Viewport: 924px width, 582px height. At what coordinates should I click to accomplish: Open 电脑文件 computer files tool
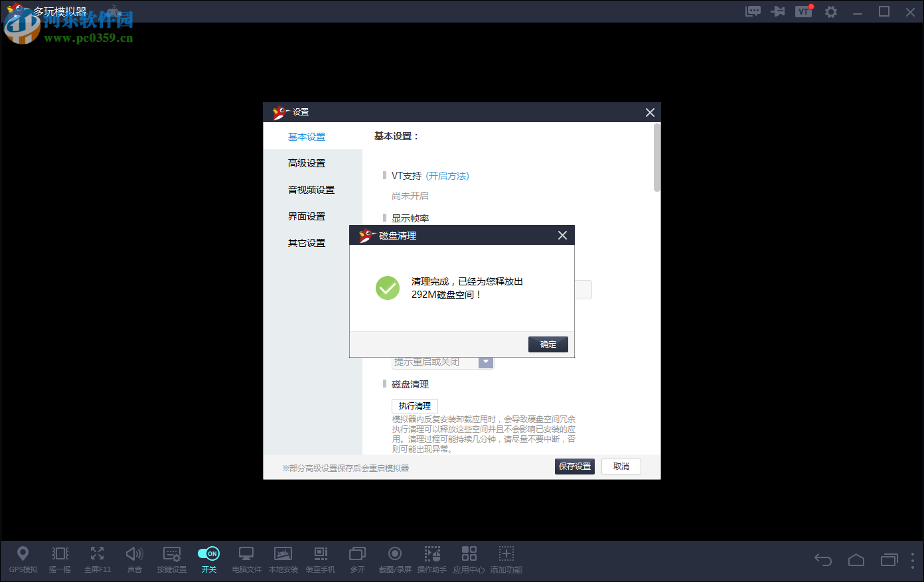[x=246, y=559]
